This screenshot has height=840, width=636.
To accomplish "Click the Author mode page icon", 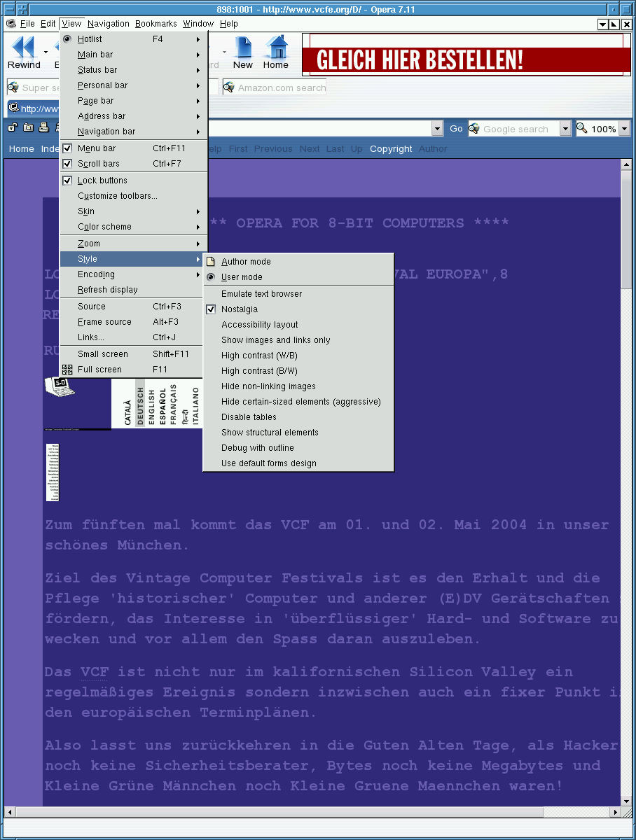I will 211,261.
